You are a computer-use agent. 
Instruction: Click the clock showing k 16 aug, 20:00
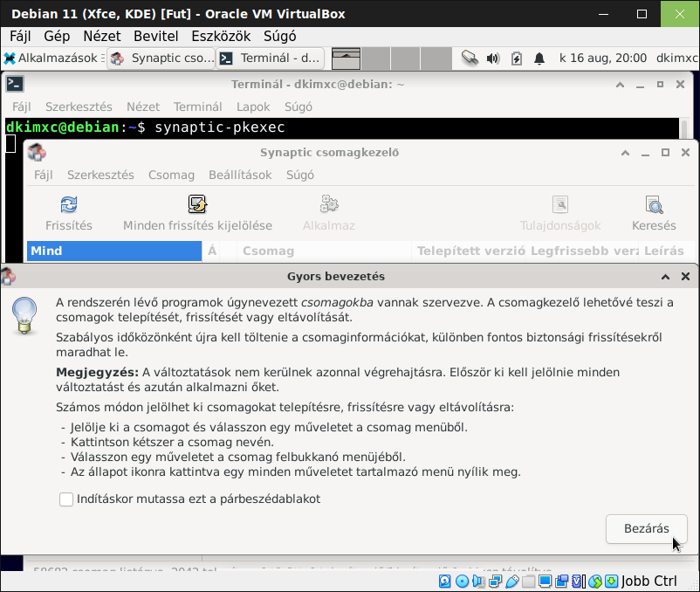coord(602,58)
